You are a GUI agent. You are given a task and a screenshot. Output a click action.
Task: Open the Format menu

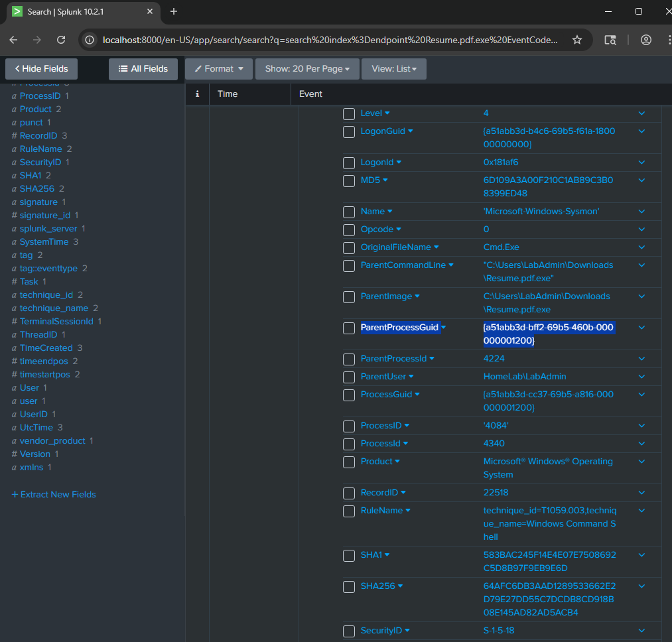coord(218,68)
